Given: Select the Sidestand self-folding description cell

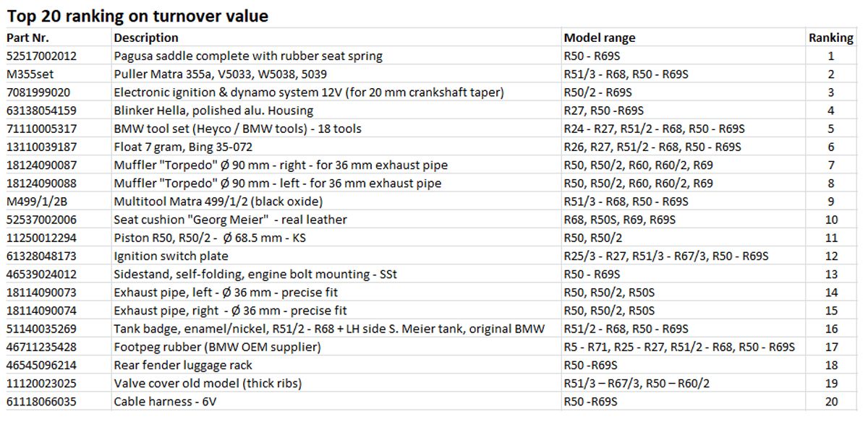Looking at the screenshot, I should 336,274.
